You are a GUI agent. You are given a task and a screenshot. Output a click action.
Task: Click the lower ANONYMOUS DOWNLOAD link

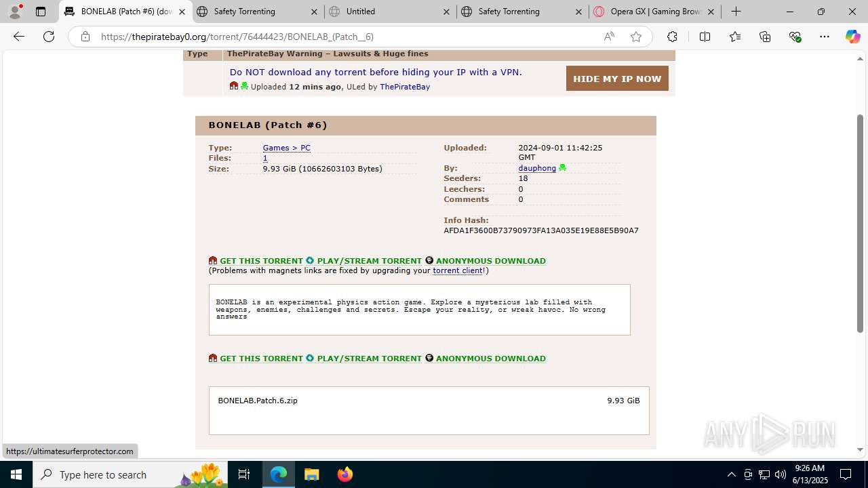click(490, 359)
